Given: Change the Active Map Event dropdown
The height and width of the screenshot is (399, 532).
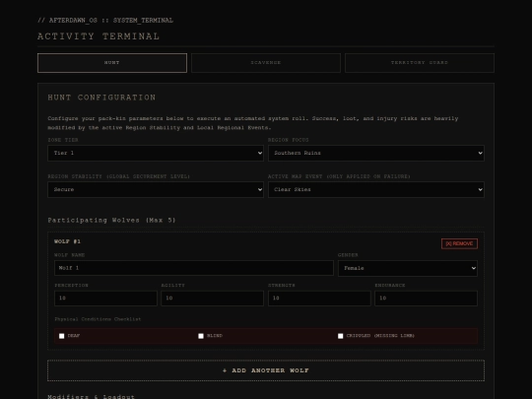Looking at the screenshot, I should [x=376, y=190].
